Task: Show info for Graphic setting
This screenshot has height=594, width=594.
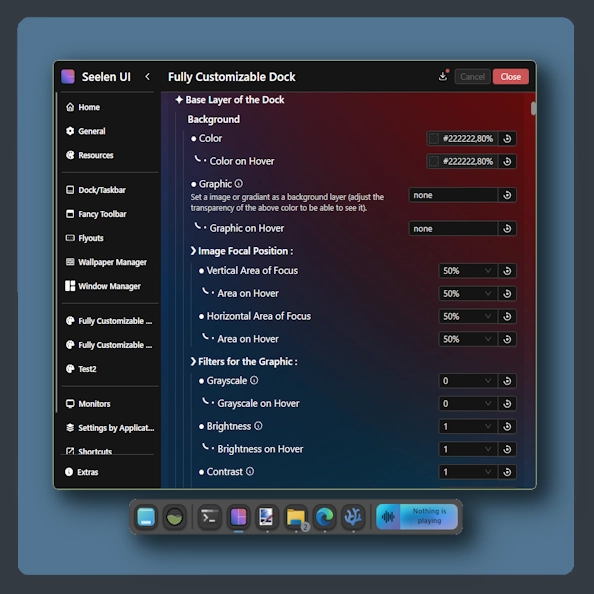Action: (x=239, y=184)
